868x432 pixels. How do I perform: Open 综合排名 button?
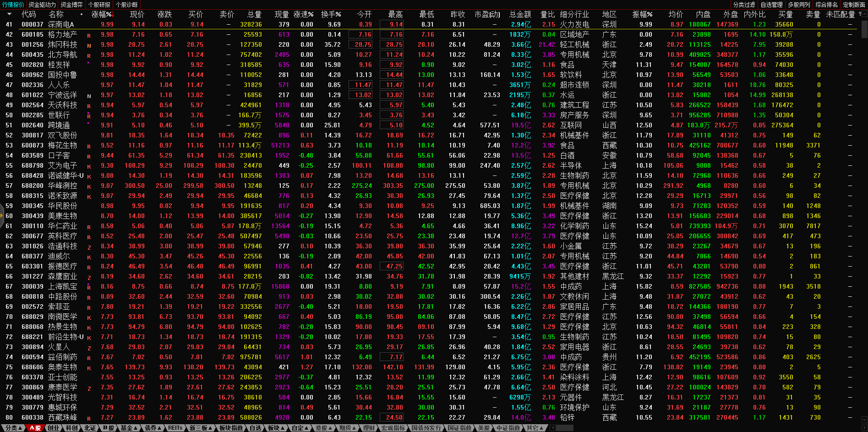pyautogui.click(x=826, y=5)
